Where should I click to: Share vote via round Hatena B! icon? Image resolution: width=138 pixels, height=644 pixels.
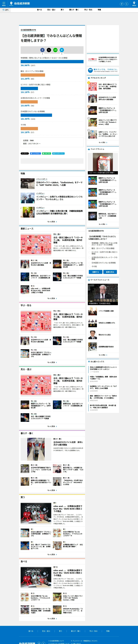(62, 50)
